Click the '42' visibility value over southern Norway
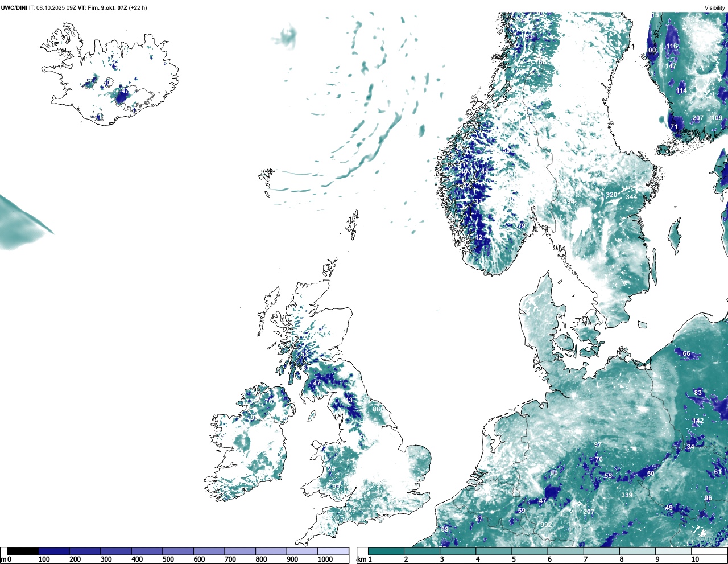This screenshot has height=564, width=728. (x=478, y=237)
